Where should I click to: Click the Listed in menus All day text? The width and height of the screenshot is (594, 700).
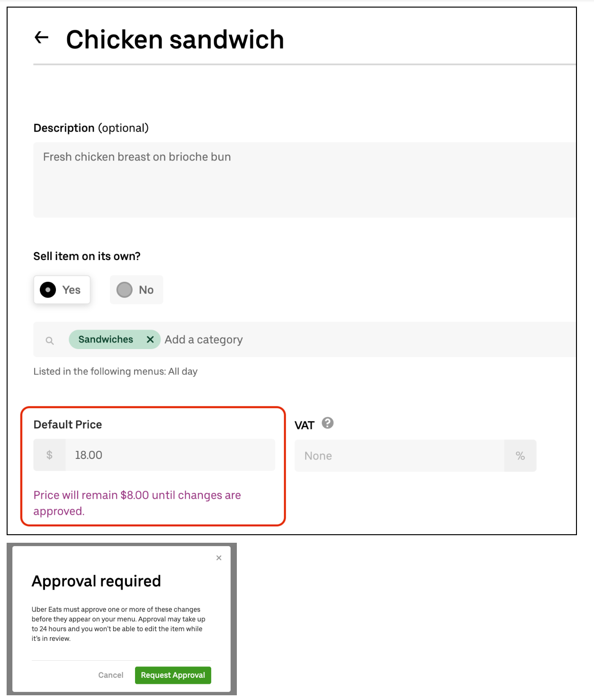pyautogui.click(x=115, y=372)
